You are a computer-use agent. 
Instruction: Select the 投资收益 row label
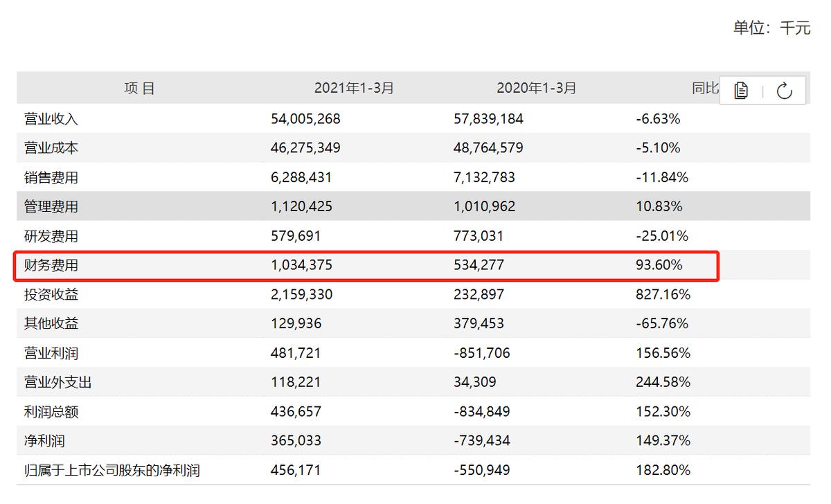(51, 295)
